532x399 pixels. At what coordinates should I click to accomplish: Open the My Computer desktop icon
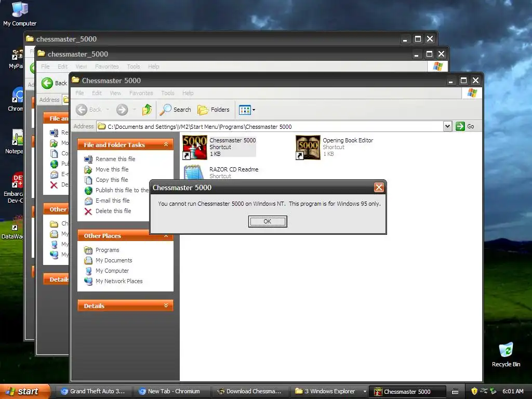click(x=20, y=14)
